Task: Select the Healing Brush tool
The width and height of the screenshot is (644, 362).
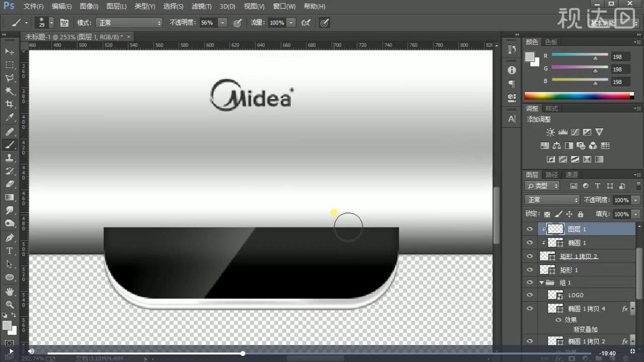Action: click(x=9, y=132)
